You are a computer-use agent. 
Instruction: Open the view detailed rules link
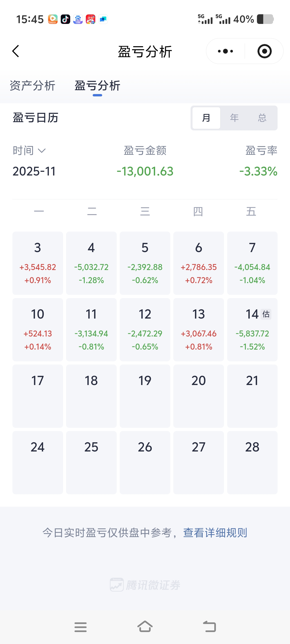tap(215, 532)
